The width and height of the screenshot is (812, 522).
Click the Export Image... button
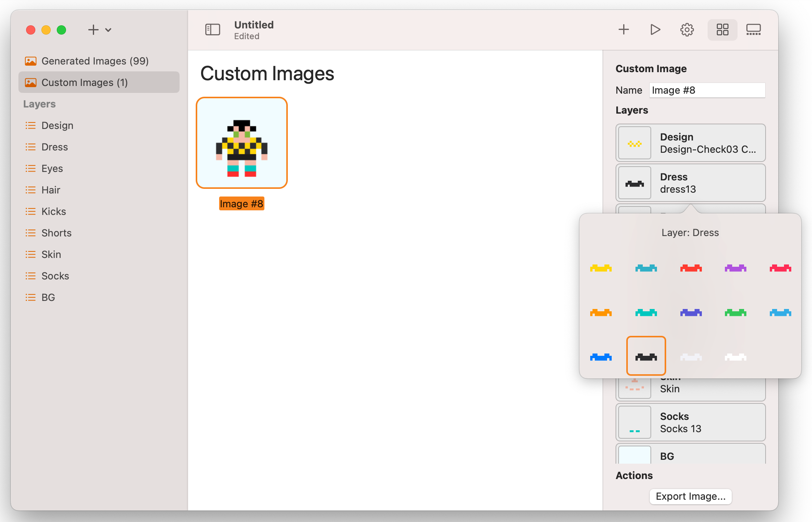pyautogui.click(x=690, y=496)
